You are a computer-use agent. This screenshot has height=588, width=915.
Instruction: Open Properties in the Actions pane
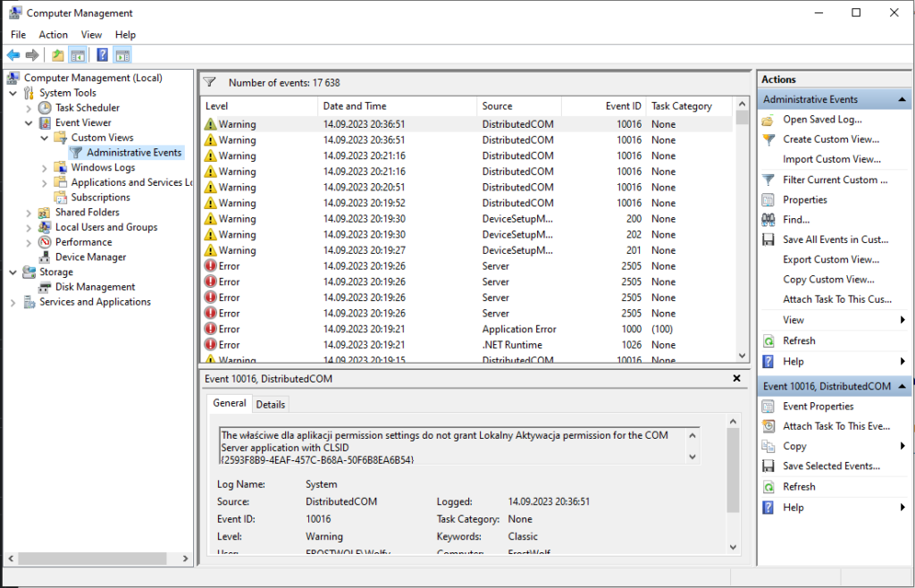click(x=805, y=199)
